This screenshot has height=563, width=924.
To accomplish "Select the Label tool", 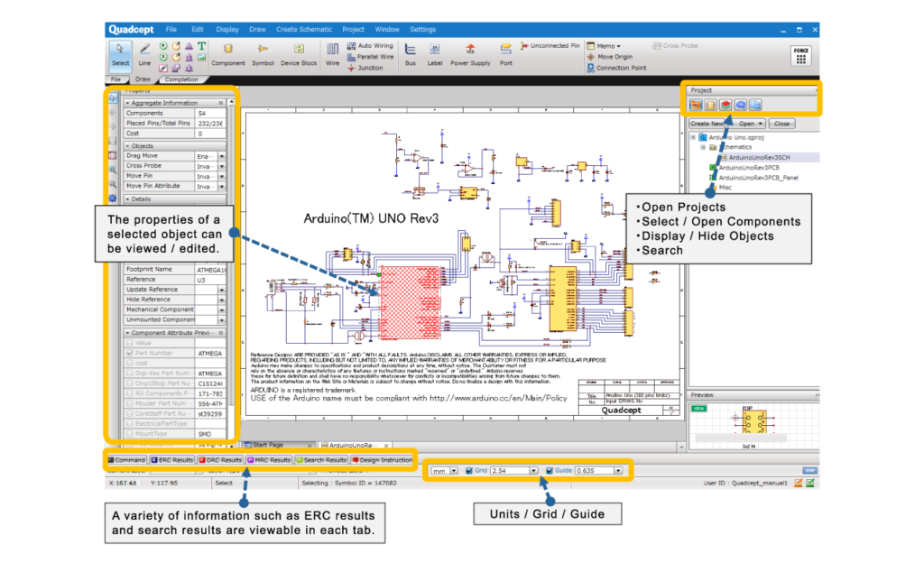I will (x=435, y=52).
